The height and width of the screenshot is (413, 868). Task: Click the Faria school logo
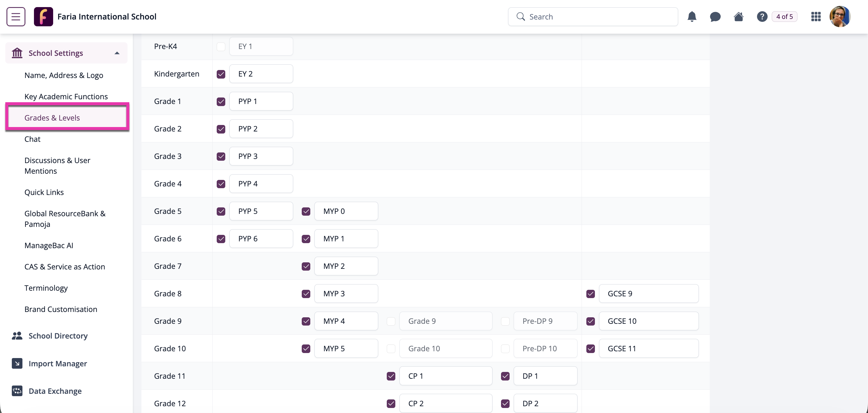pos(43,17)
